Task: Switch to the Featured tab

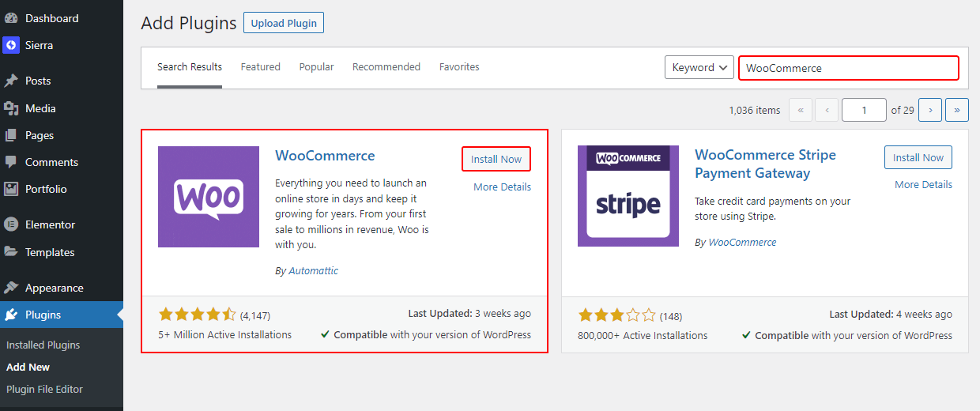Action: (x=261, y=67)
